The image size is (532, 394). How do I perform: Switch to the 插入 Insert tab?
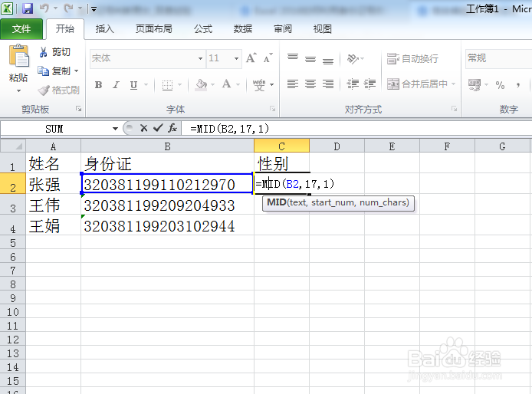[104, 29]
